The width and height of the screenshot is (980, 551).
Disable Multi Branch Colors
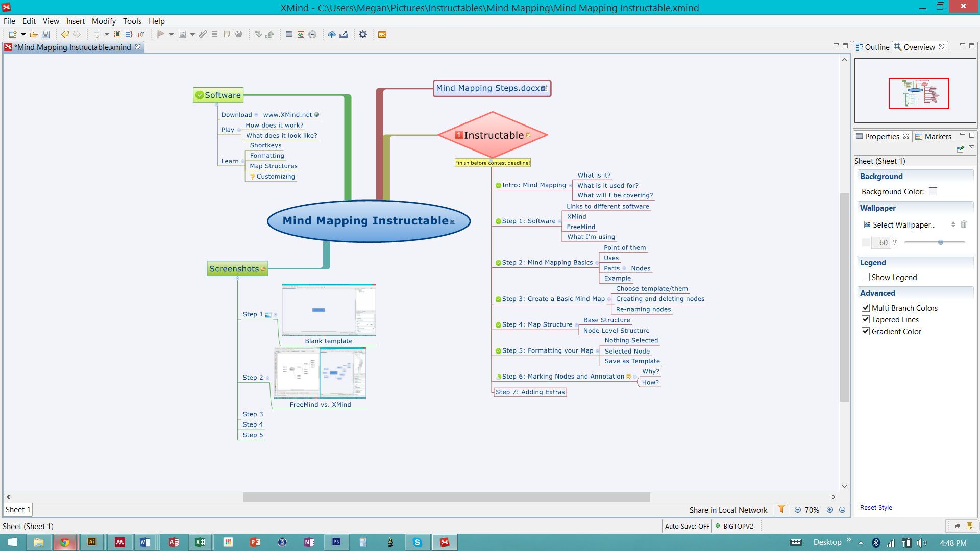pyautogui.click(x=866, y=308)
